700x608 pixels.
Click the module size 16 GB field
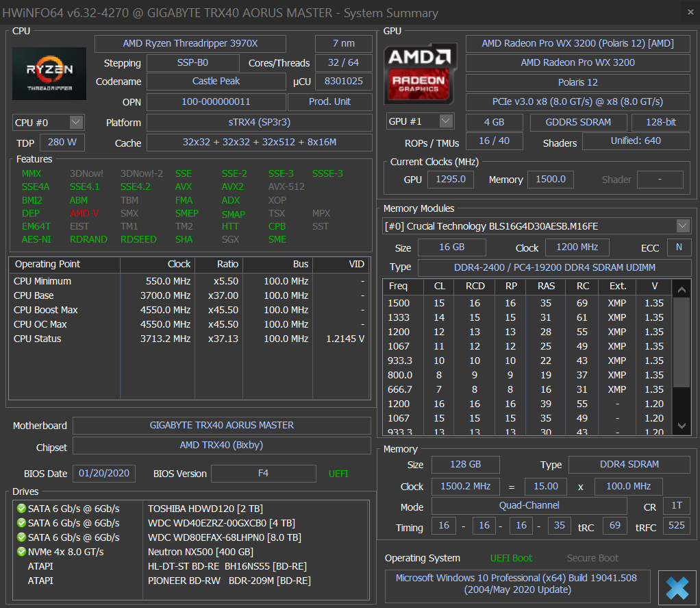point(452,247)
